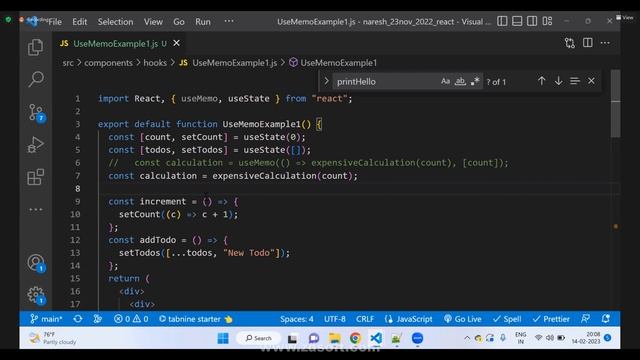The height and width of the screenshot is (360, 640).
Task: Close the find widget
Action: click(591, 81)
